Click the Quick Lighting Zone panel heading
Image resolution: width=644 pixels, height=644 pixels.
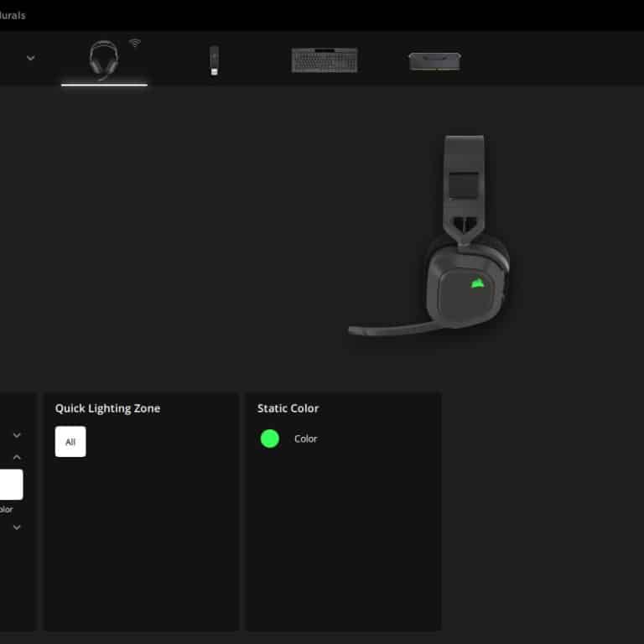tap(107, 408)
